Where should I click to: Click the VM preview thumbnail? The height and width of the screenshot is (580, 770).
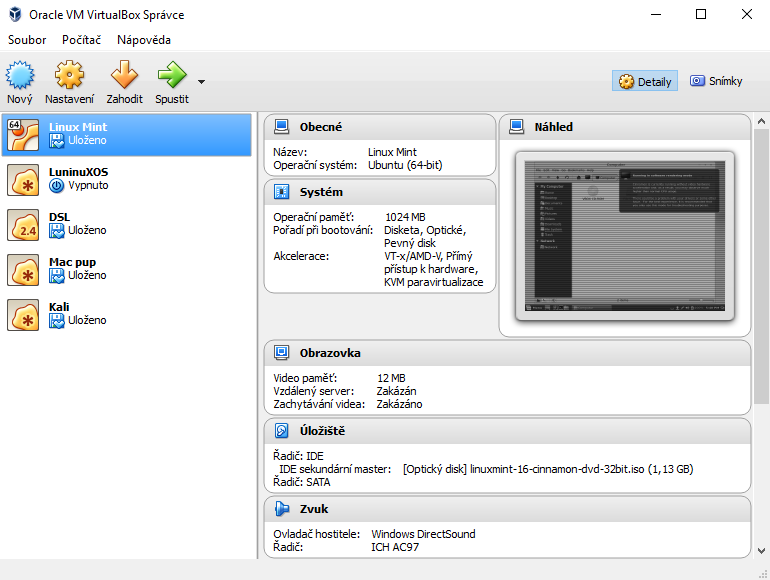625,236
